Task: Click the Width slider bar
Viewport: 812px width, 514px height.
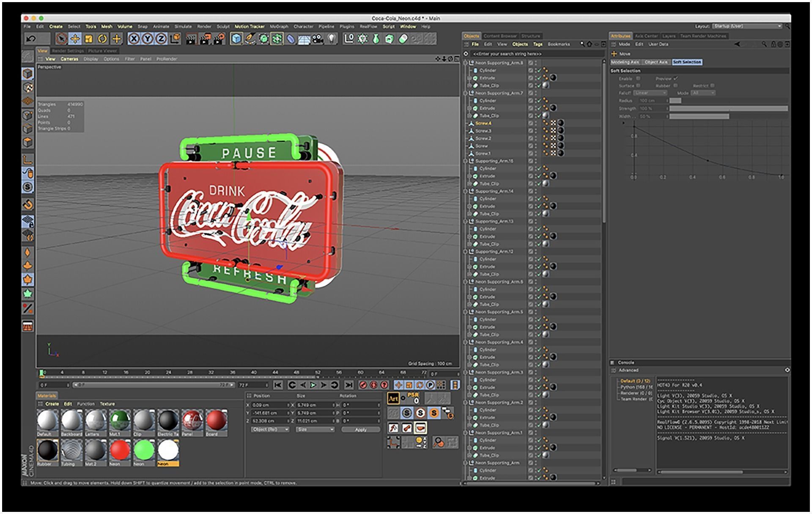Action: click(729, 116)
